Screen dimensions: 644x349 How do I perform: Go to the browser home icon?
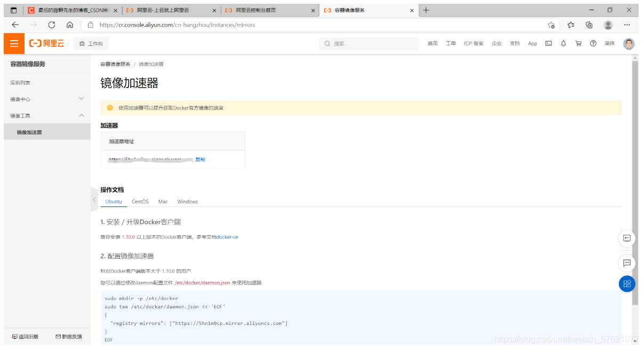pyautogui.click(x=70, y=25)
